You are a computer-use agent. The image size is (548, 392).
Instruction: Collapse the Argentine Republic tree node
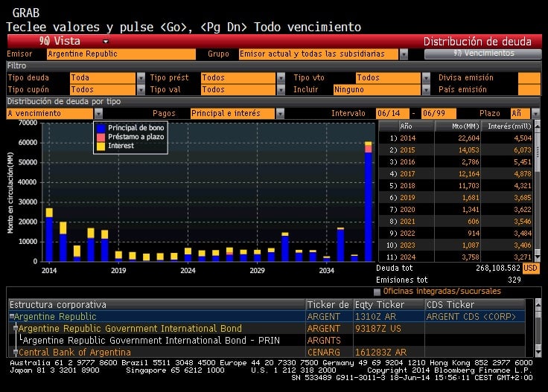12,316
